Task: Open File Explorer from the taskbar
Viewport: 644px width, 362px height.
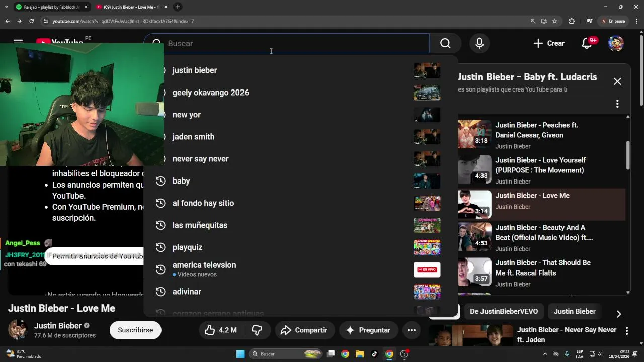Action: (x=360, y=354)
